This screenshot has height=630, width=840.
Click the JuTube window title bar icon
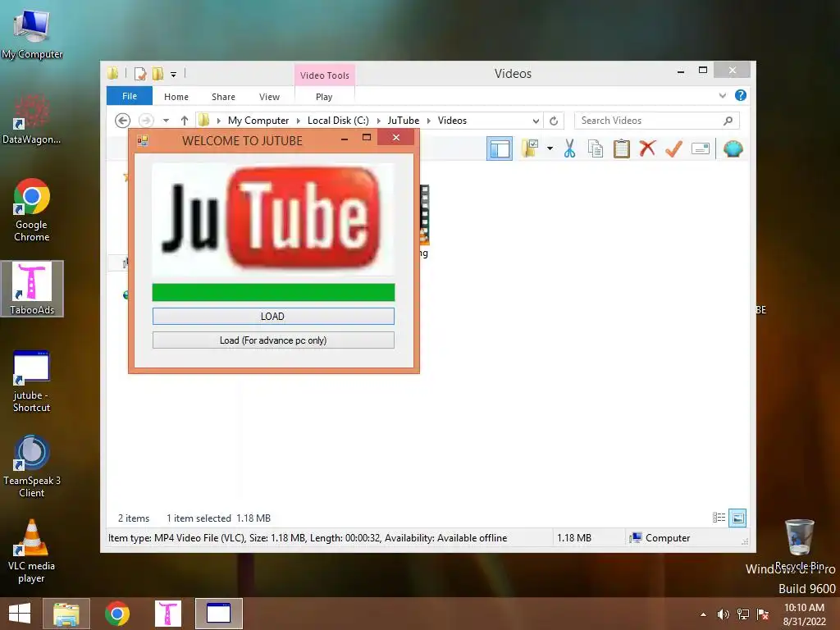[x=143, y=140]
